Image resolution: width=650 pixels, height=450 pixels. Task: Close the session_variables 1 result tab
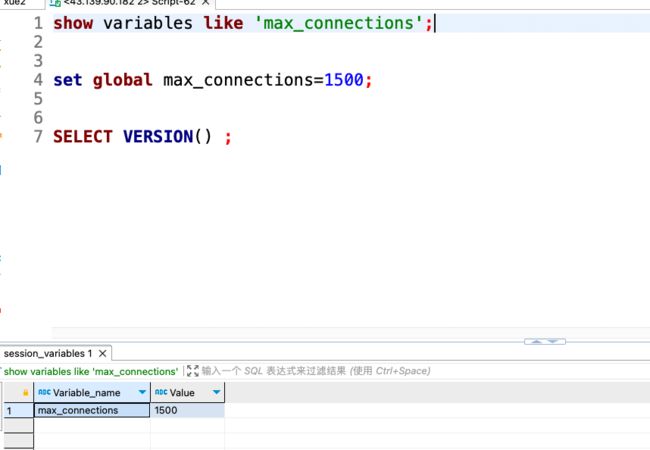point(102,353)
